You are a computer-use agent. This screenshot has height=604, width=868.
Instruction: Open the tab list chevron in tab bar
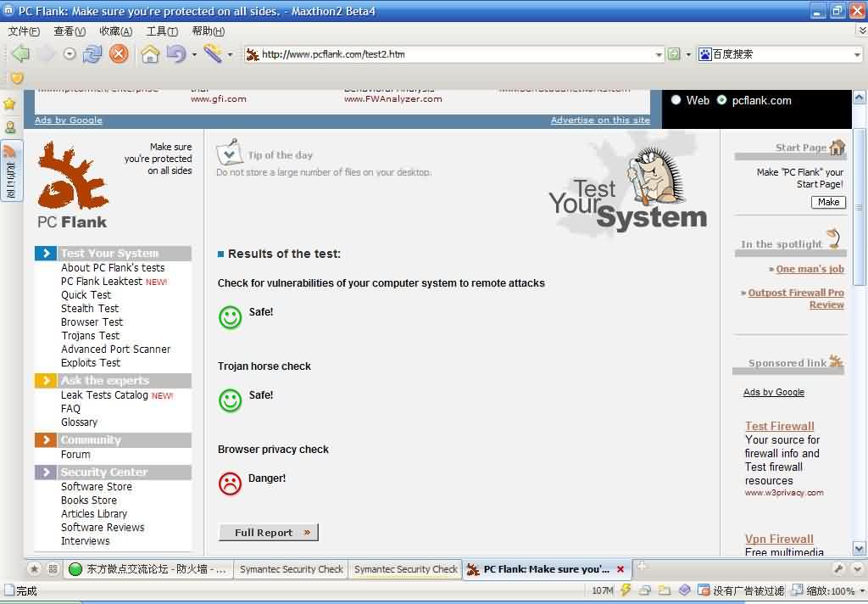(x=858, y=569)
